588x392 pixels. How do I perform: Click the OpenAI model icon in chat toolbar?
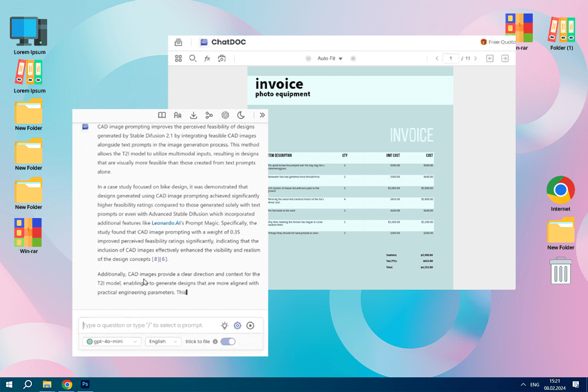pos(225,115)
